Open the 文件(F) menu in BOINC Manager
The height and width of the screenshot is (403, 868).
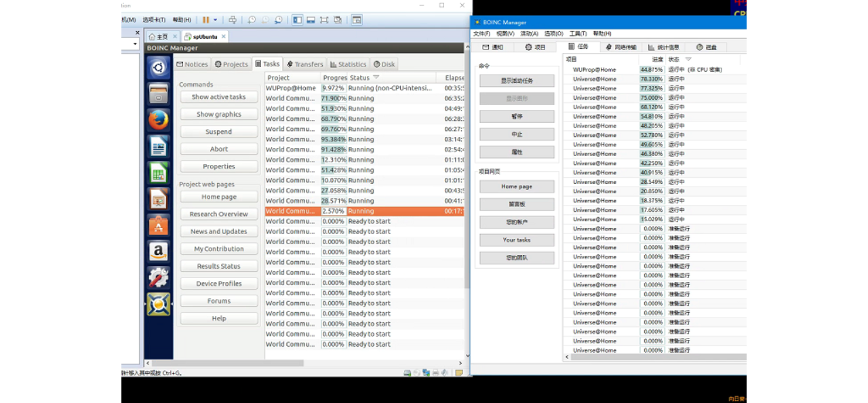click(x=481, y=33)
